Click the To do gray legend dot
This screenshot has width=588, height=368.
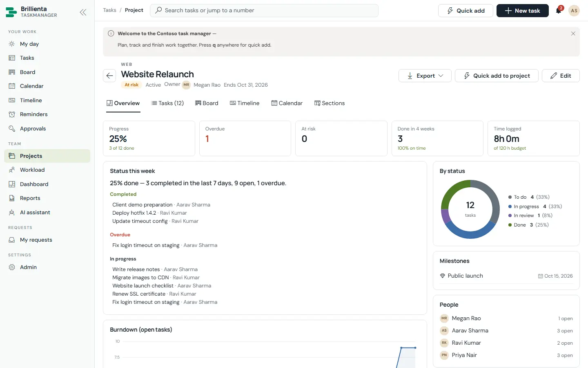tap(510, 197)
